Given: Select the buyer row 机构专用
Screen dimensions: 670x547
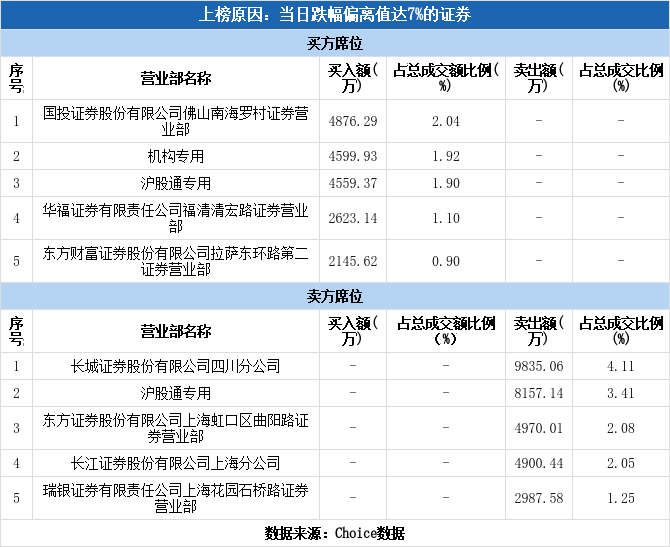Looking at the screenshot, I should (176, 156).
